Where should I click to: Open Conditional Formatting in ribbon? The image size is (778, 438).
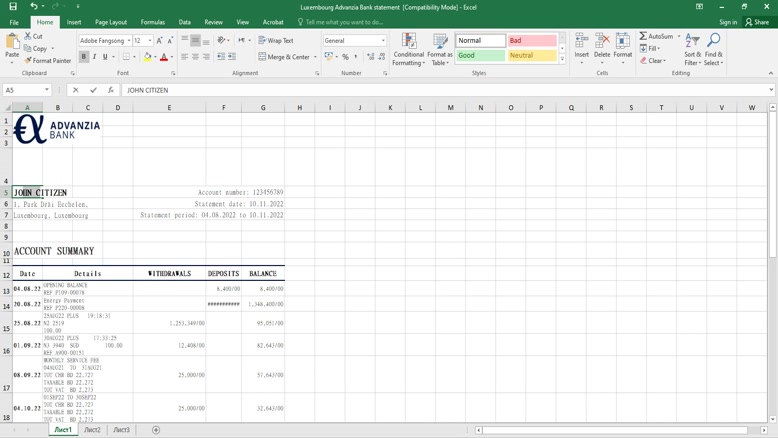coord(408,49)
